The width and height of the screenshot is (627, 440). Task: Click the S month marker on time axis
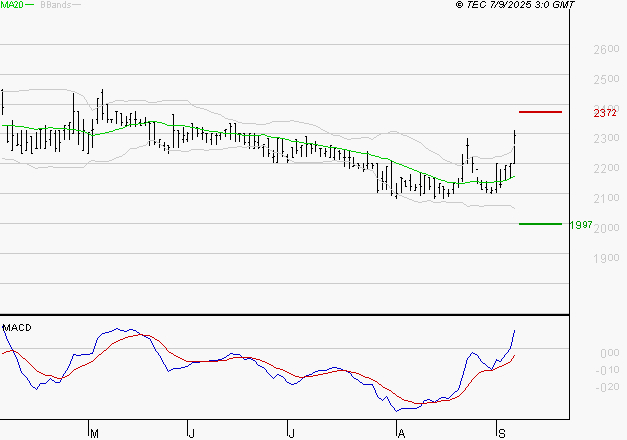501,433
